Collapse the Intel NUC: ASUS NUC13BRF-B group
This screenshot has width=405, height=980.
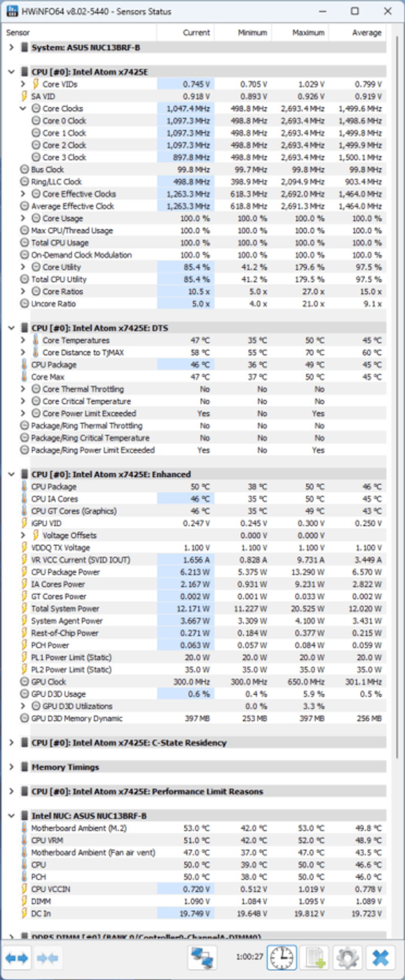pyautogui.click(x=11, y=816)
